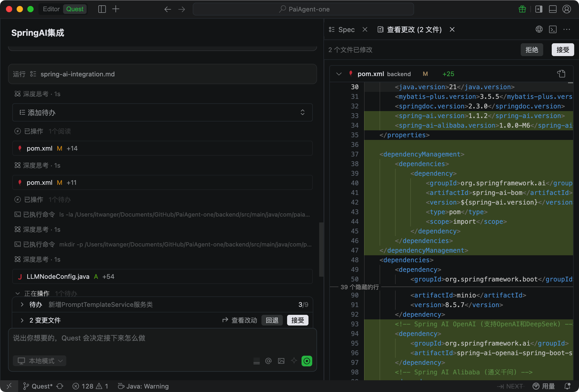The width and height of the screenshot is (579, 392).
Task: Click 接受 in the changed files bar
Action: pos(298,320)
